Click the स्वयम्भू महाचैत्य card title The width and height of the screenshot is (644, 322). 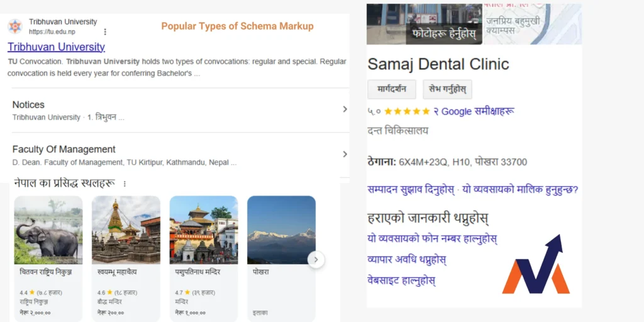[x=117, y=272]
